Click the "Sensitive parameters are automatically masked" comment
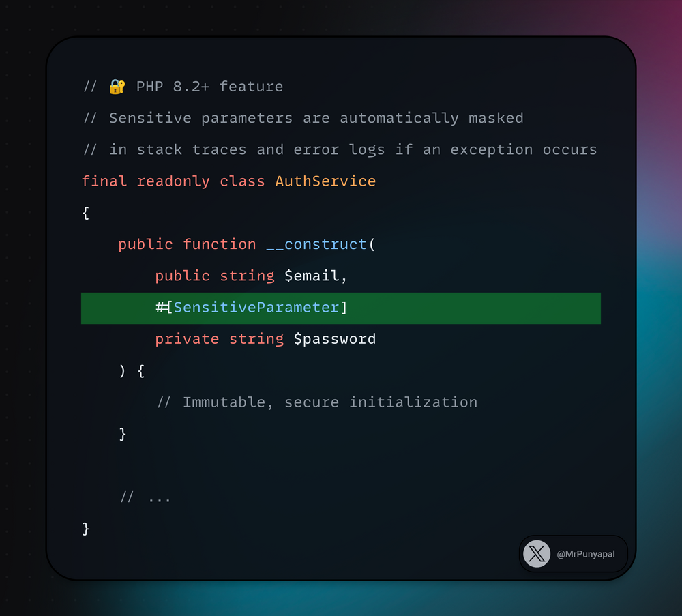This screenshot has height=616, width=682. [x=316, y=118]
